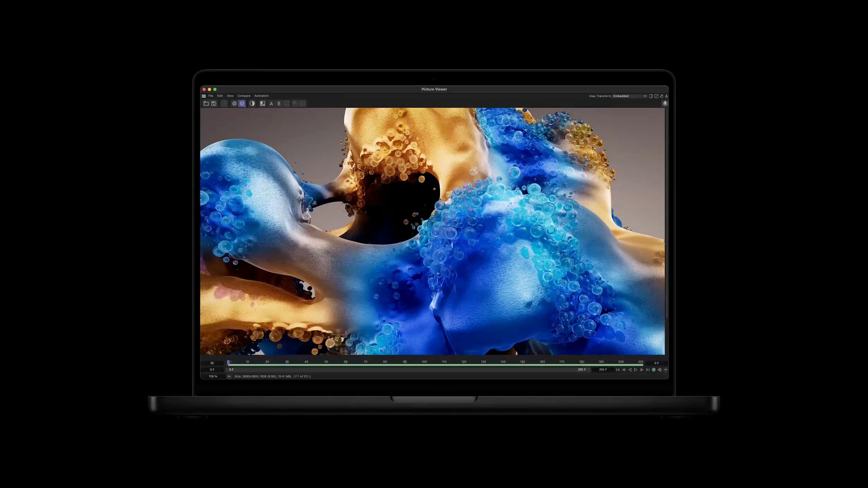Click the A/B compare split icon
This screenshot has width=868, height=488.
coord(263,103)
